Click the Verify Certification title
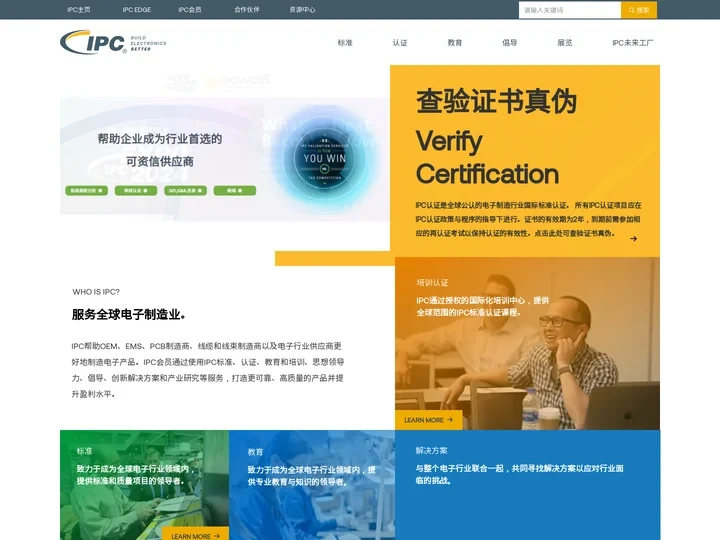720x540 pixels. click(x=487, y=158)
